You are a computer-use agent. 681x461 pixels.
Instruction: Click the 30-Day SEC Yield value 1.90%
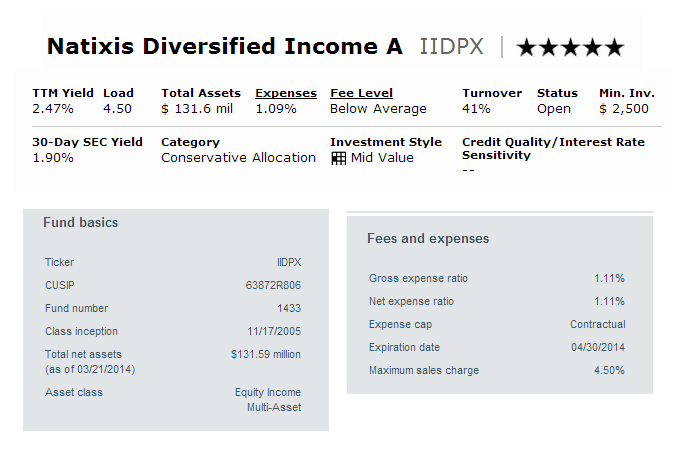tap(53, 158)
